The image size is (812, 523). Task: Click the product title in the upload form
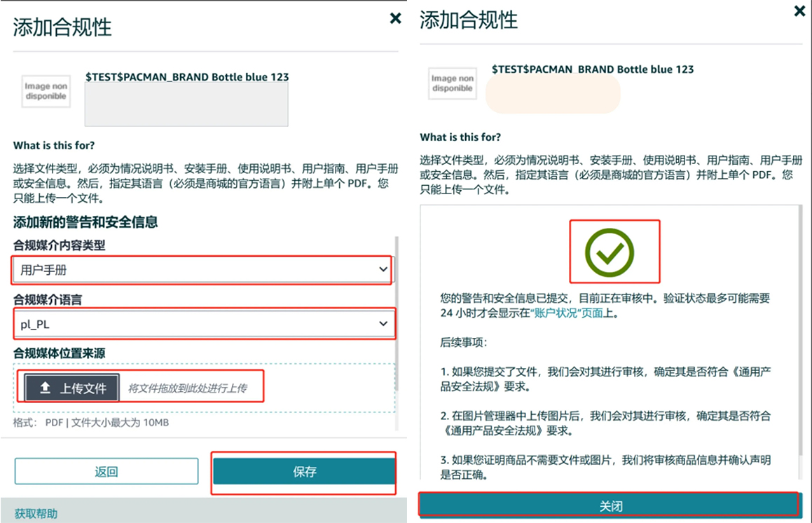(x=187, y=77)
